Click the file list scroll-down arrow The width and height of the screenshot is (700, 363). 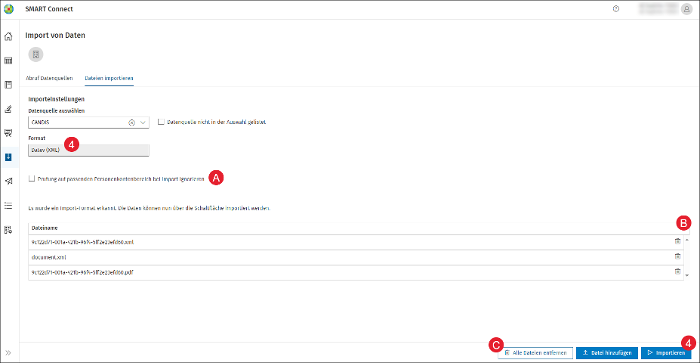(687, 275)
